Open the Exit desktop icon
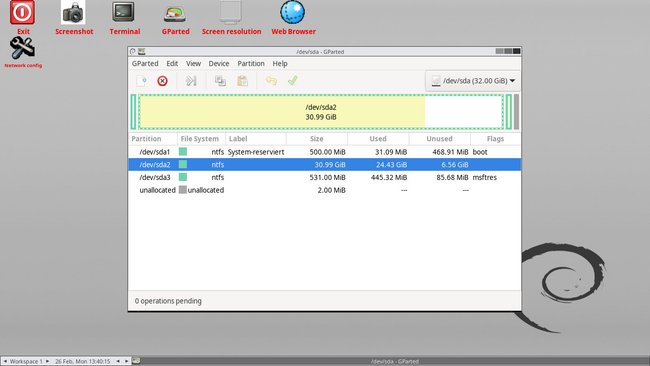650x366 pixels. pos(22,12)
